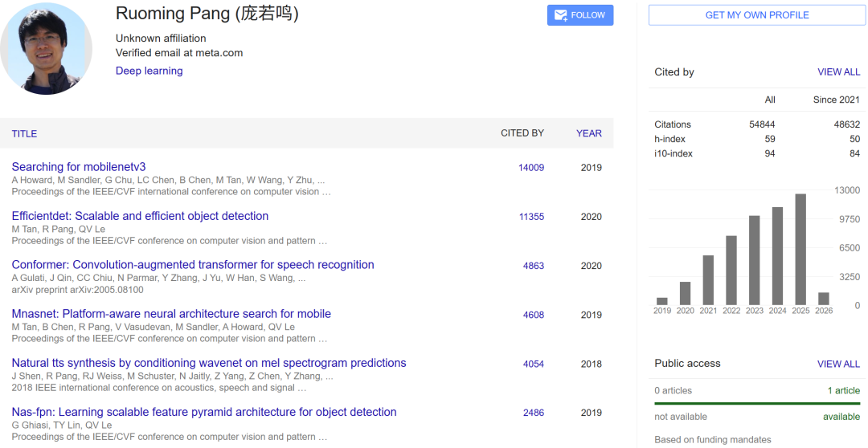Click the Follow button with envelope icon

click(579, 15)
